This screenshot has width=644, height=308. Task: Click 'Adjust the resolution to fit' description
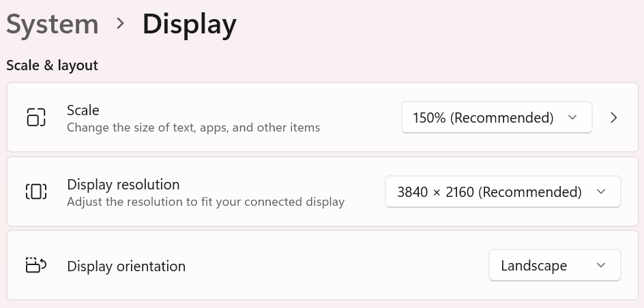(205, 202)
